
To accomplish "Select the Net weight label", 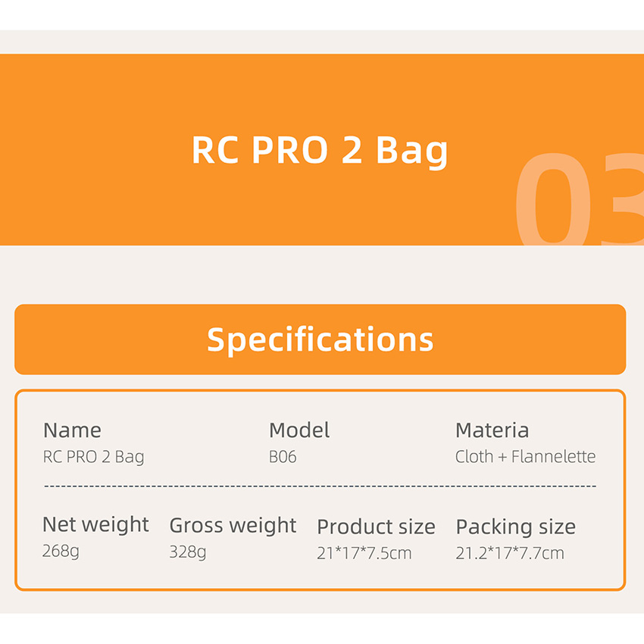I will click(95, 524).
